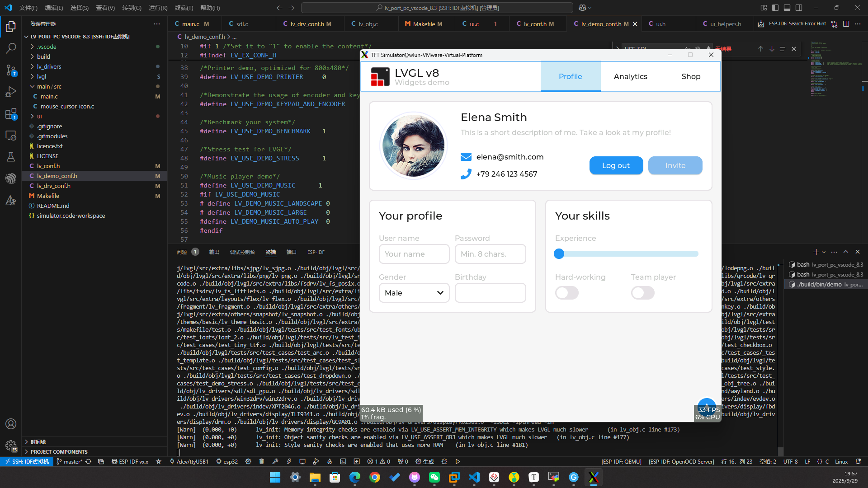This screenshot has height=488, width=868.
Task: Click the master branch in the status bar
Action: tap(70, 461)
